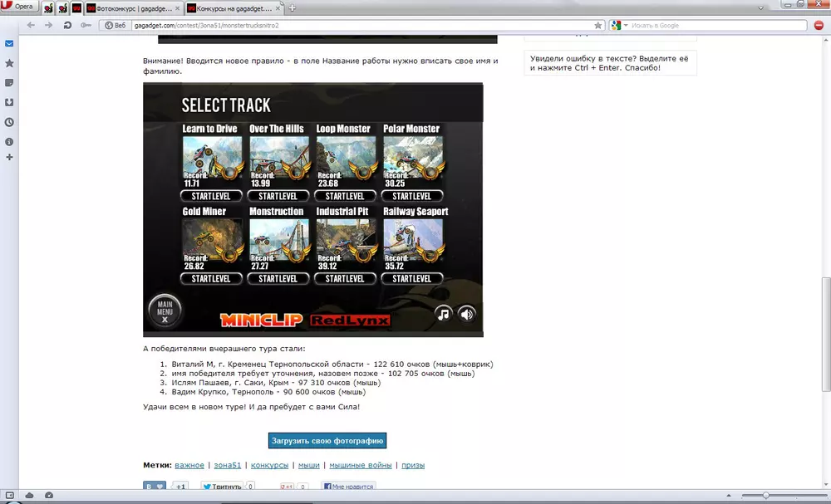Image resolution: width=831 pixels, height=504 pixels.
Task: Click the reload page button
Action: [66, 26]
